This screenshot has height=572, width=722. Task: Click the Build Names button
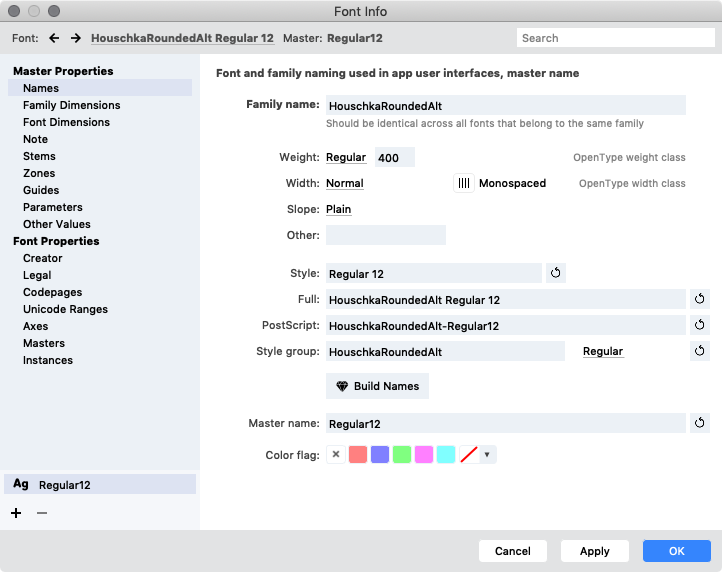[x=377, y=386]
